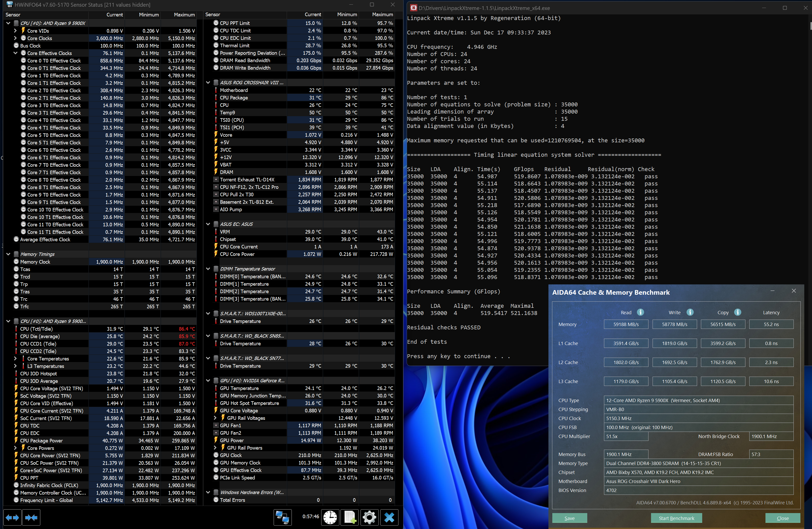This screenshot has height=529, width=812.
Task: Click the lightning icon beside Core VIDs
Action: point(23,31)
